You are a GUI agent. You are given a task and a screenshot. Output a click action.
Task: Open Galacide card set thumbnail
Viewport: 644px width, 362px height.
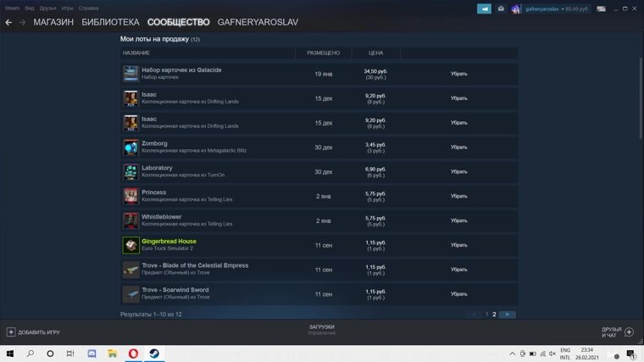click(x=130, y=74)
